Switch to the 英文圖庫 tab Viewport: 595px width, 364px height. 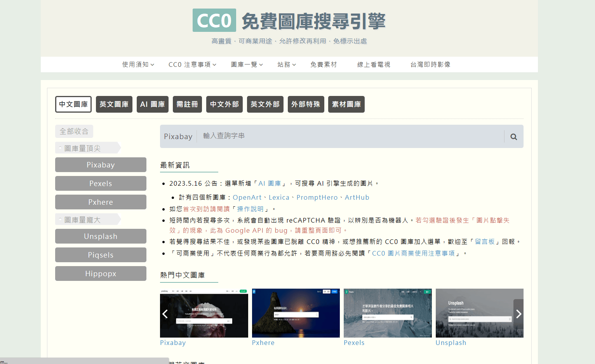(x=114, y=104)
